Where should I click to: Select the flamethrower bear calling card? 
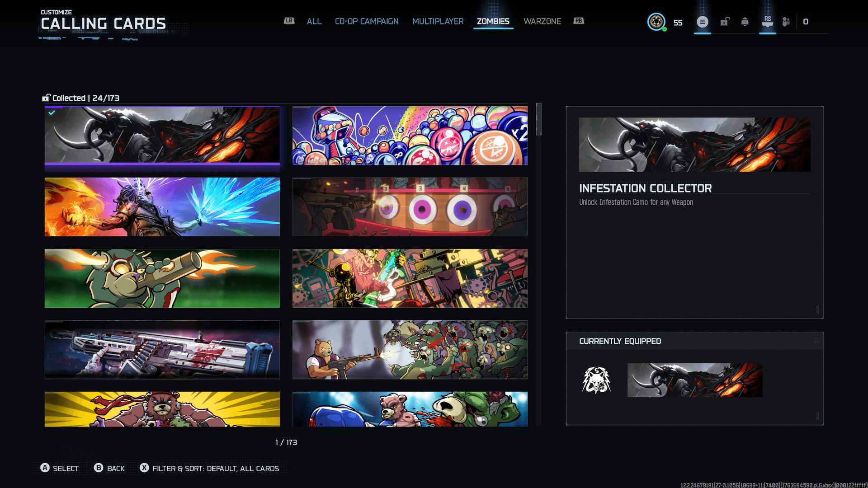click(x=162, y=278)
